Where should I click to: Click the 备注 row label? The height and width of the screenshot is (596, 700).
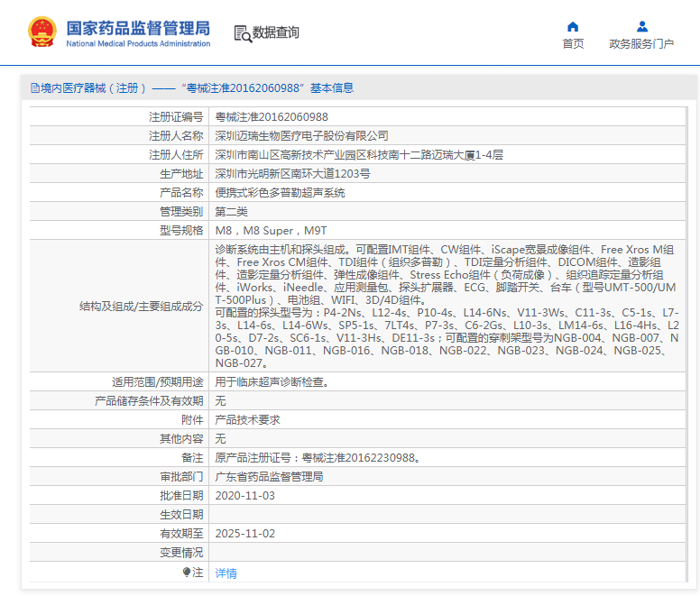[x=192, y=458]
